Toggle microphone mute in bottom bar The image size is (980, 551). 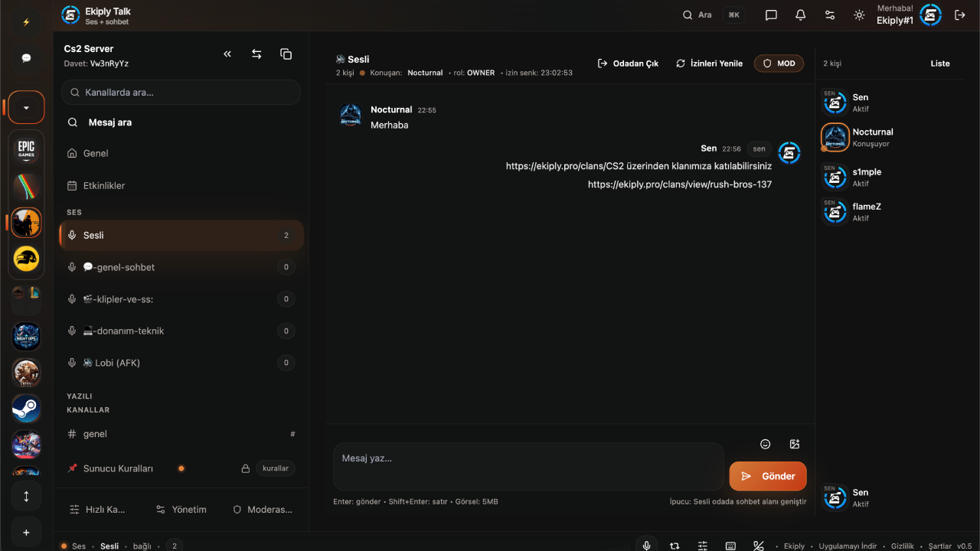[x=646, y=546]
